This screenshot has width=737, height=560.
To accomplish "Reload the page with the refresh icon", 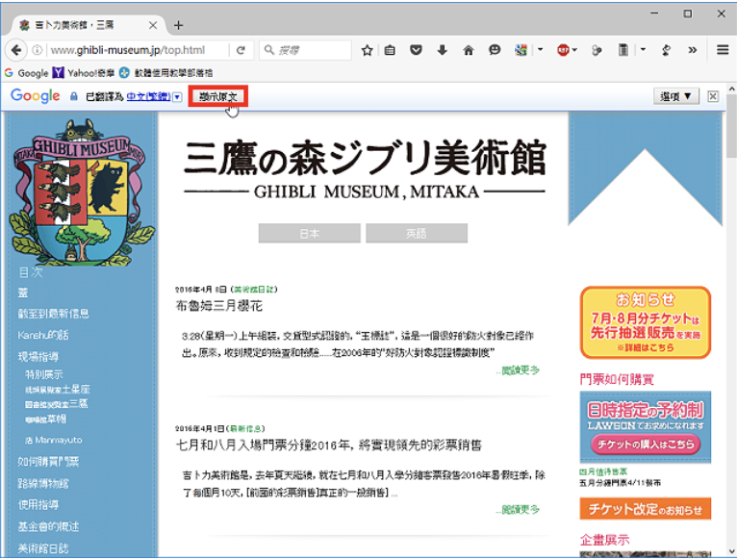I will coord(241,50).
